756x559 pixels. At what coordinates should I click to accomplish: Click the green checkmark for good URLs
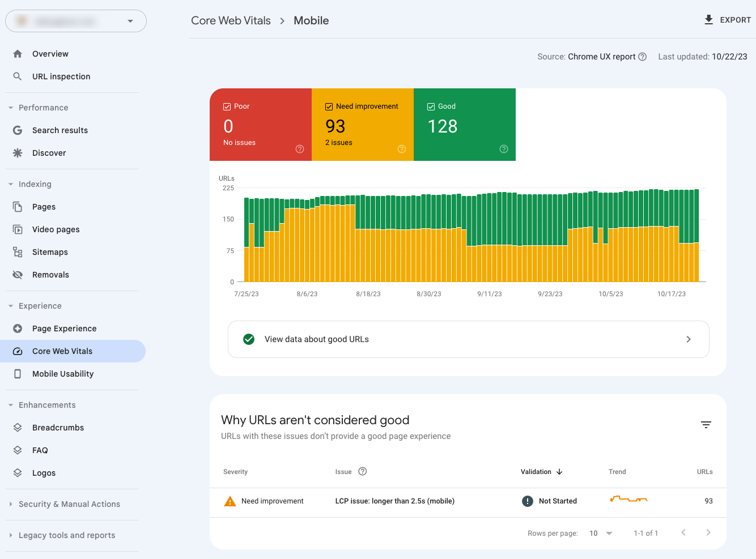[249, 339]
